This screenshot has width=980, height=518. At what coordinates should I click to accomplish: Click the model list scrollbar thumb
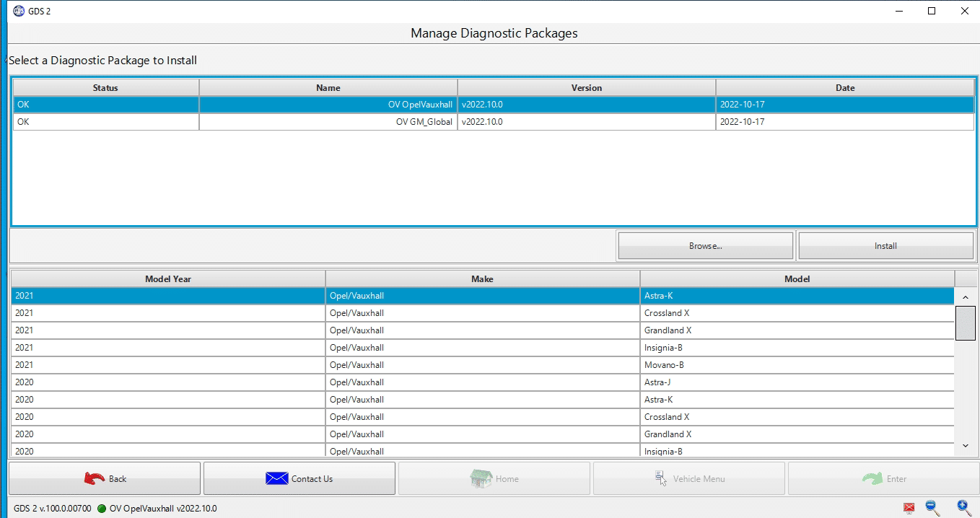966,322
